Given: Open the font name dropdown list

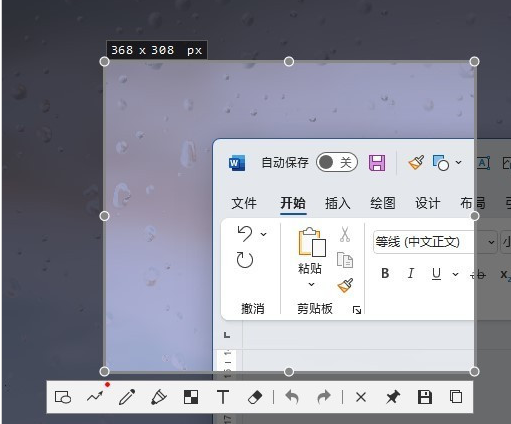Looking at the screenshot, I should pyautogui.click(x=491, y=242).
